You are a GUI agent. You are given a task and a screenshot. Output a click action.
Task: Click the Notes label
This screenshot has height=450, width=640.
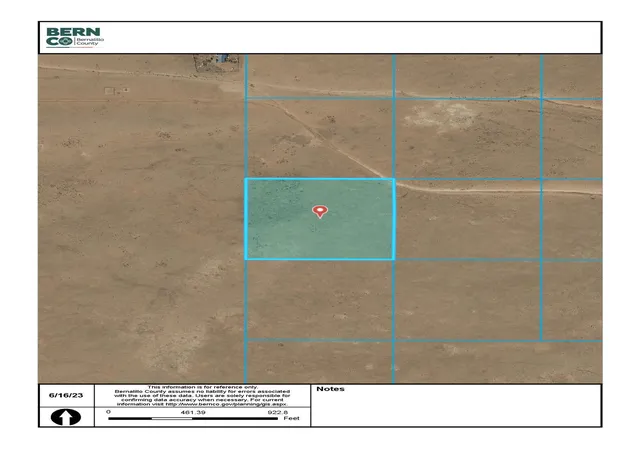coord(330,389)
